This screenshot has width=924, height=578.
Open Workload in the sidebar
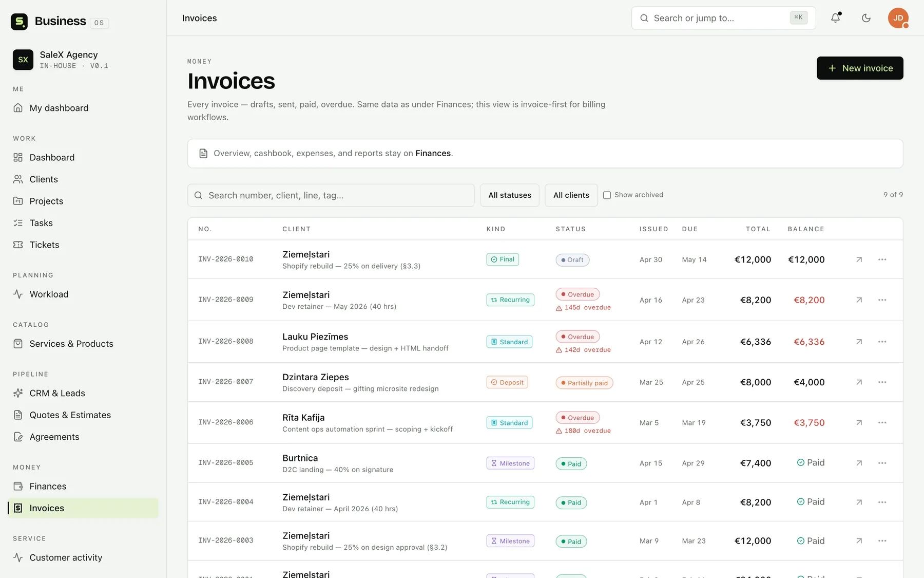(x=83, y=294)
